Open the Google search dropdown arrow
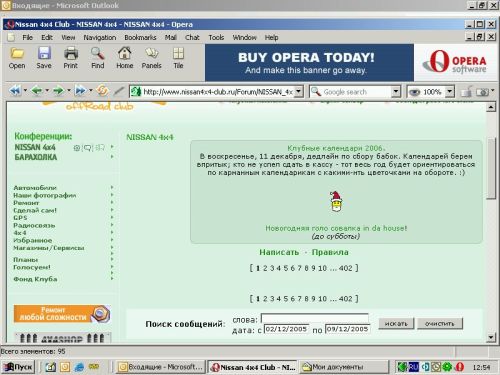The image size is (500, 375). tap(396, 91)
